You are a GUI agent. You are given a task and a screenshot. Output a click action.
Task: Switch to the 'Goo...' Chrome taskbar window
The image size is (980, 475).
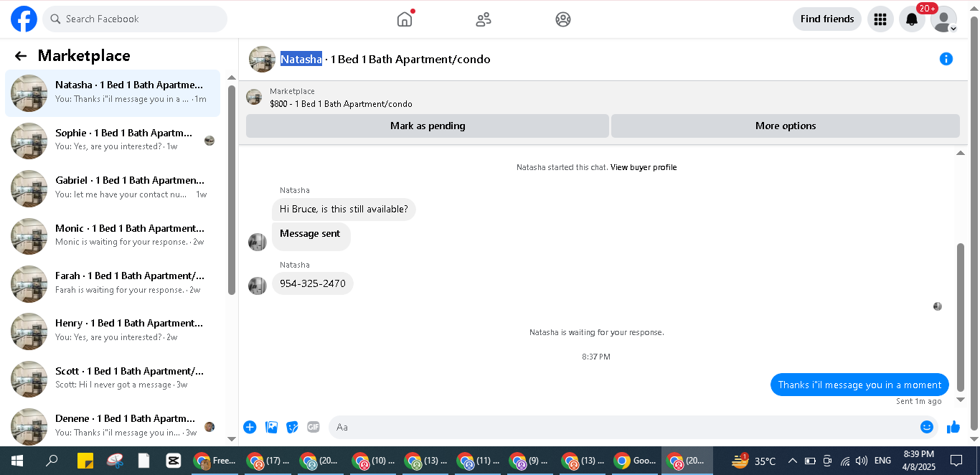point(636,461)
